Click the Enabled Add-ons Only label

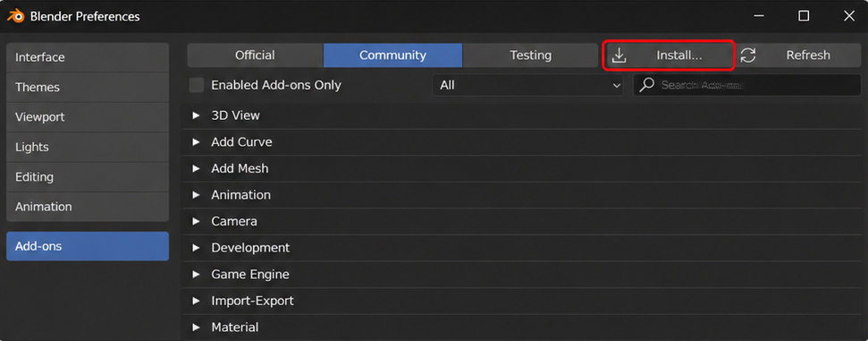(276, 85)
